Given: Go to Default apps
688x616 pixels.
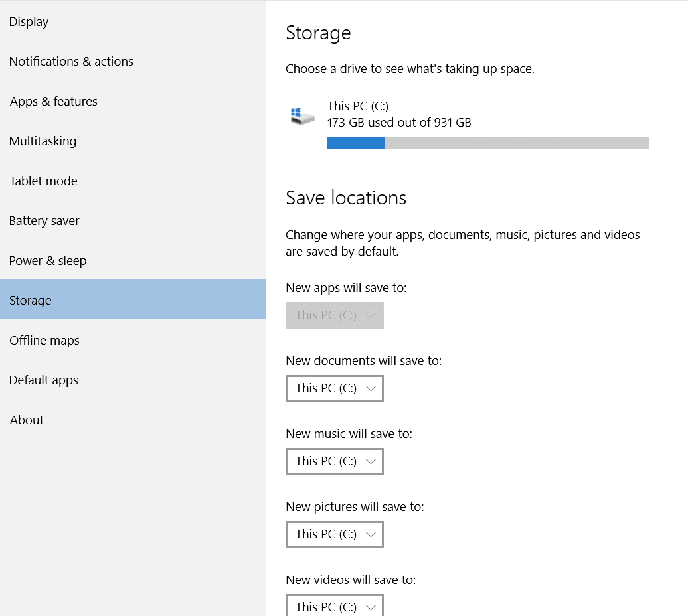Looking at the screenshot, I should click(x=133, y=380).
